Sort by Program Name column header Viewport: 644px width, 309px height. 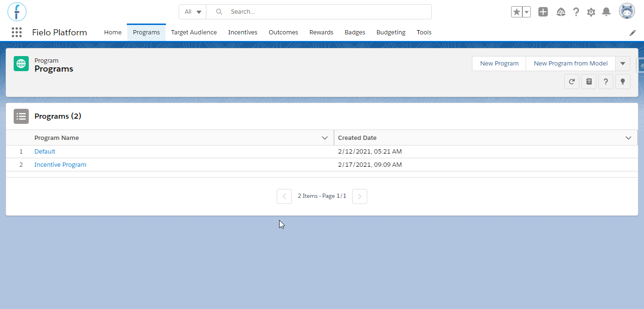(57, 138)
